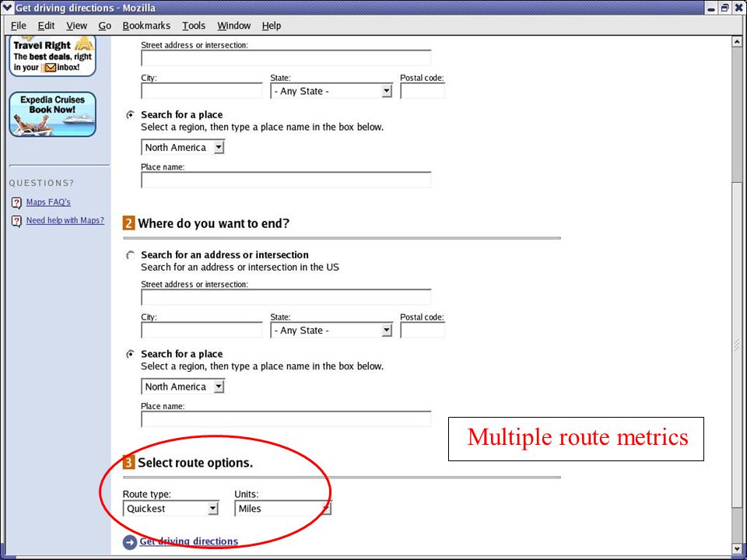Click the end Postal code field
Screen dimensions: 747x560
423,330
